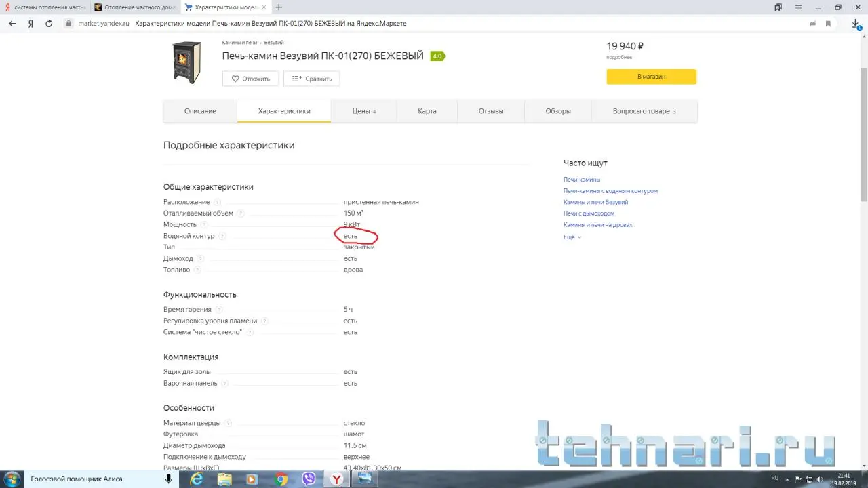Image resolution: width=868 pixels, height=488 pixels.
Task: Show hidden system tray icons
Action: click(788, 479)
